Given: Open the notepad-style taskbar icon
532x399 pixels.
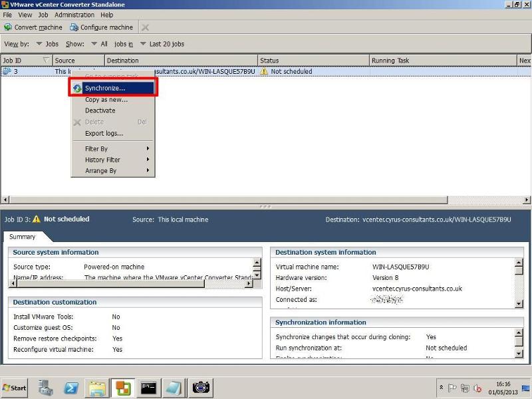Looking at the screenshot, I should tap(174, 388).
